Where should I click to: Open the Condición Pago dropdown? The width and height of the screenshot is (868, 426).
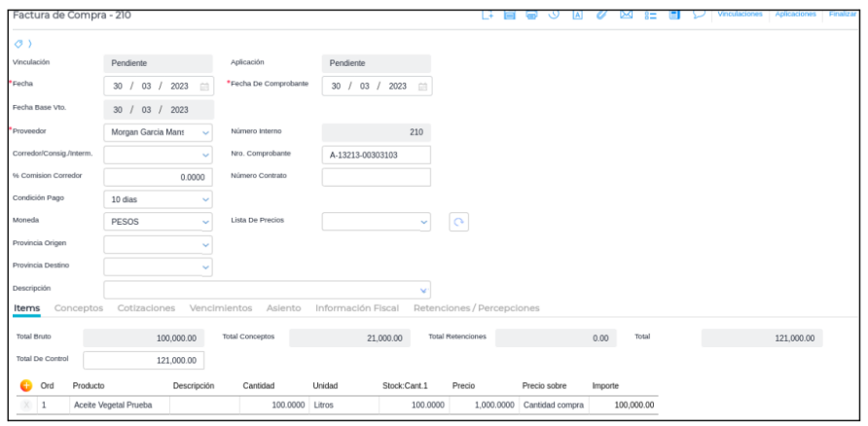[206, 199]
